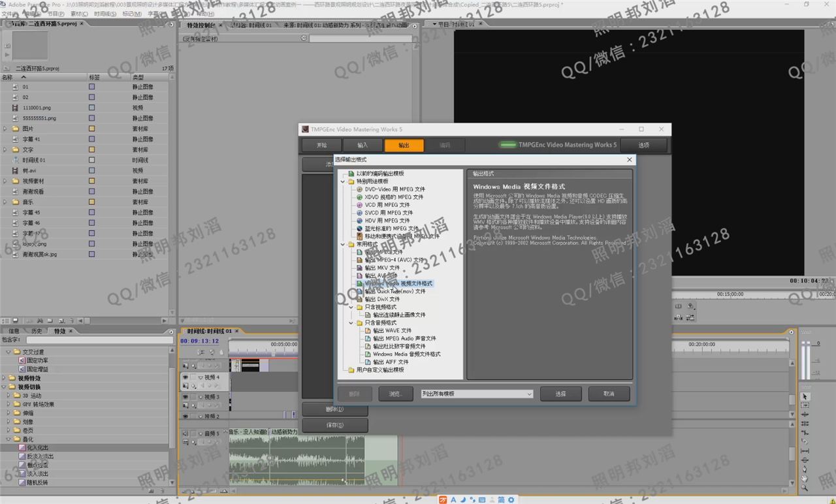Click the 保存(S) button in TMPGEnc
This screenshot has height=504, width=836.
coord(335,425)
